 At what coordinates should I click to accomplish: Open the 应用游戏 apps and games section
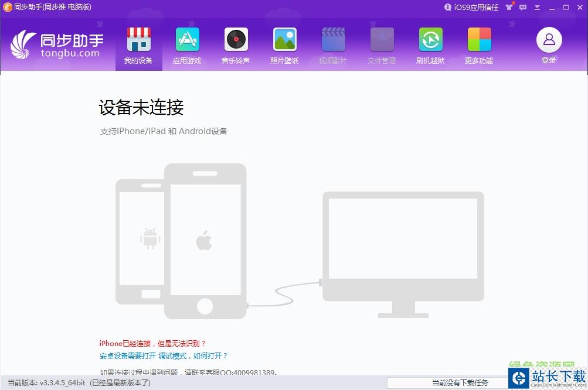click(x=187, y=46)
